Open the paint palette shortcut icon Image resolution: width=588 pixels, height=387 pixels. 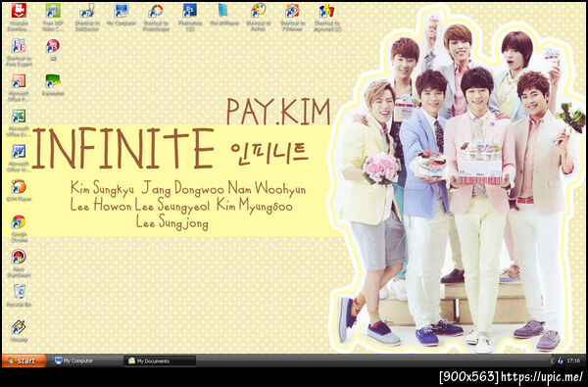point(259,17)
